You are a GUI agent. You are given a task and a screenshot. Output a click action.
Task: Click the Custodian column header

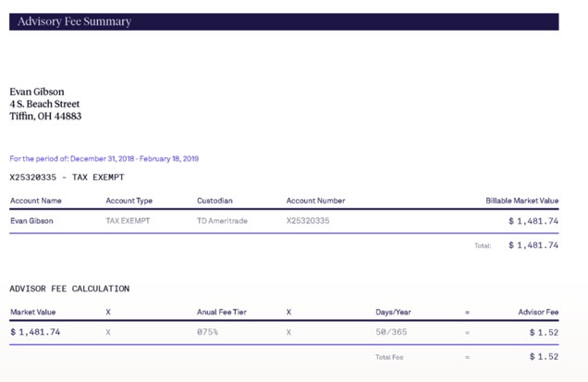click(x=214, y=201)
